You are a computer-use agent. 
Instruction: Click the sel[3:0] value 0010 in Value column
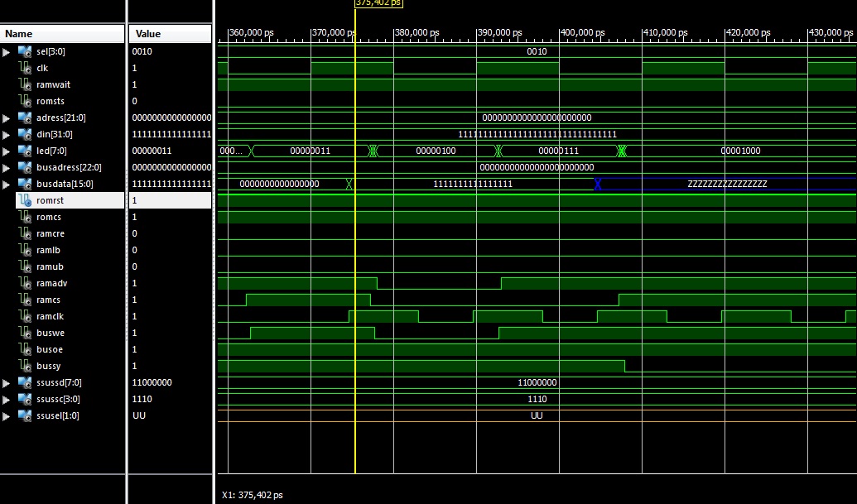tap(142, 51)
